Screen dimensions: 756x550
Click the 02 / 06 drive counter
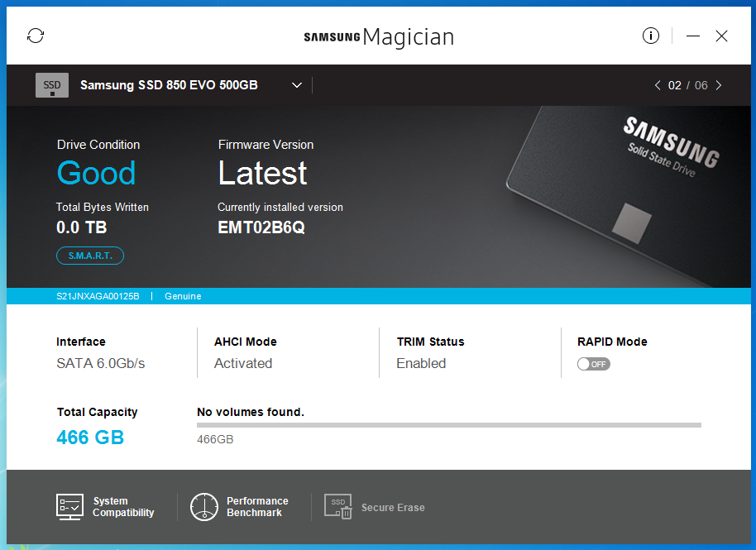click(x=688, y=85)
